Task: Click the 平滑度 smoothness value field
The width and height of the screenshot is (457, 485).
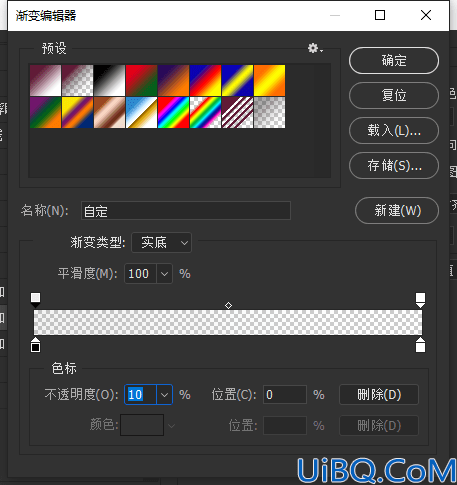Action: pyautogui.click(x=140, y=274)
